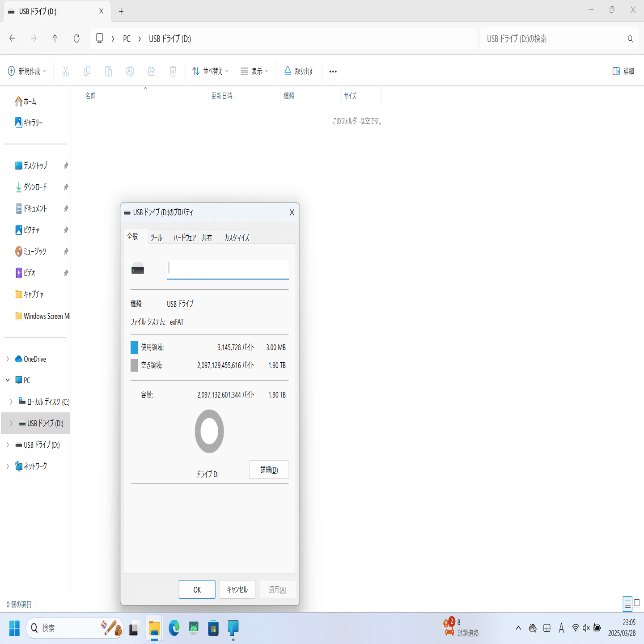
Task: Click キャンセル in the Properties dialog
Action: point(237,589)
